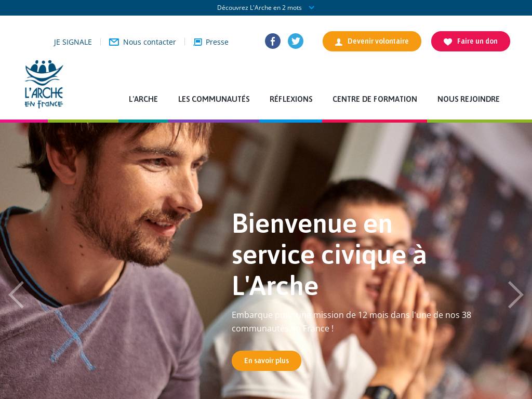Click the envelope icon beside Nous contacter
Screen dimensions: 532x399
(x=114, y=42)
